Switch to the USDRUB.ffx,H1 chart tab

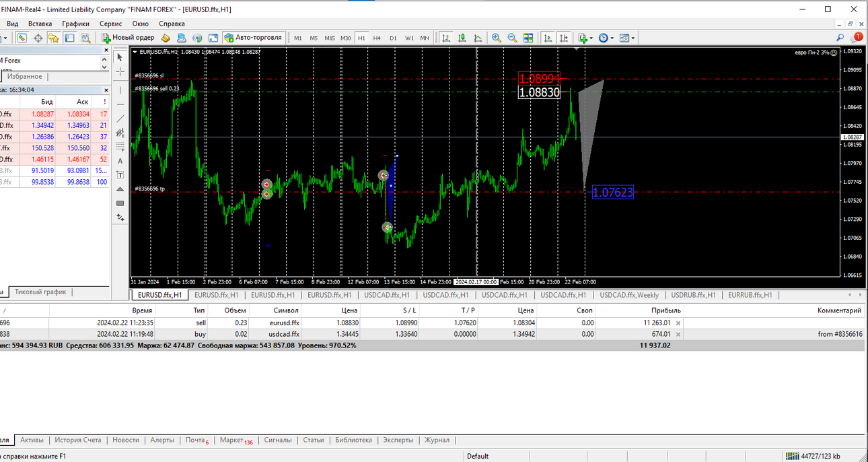click(693, 295)
